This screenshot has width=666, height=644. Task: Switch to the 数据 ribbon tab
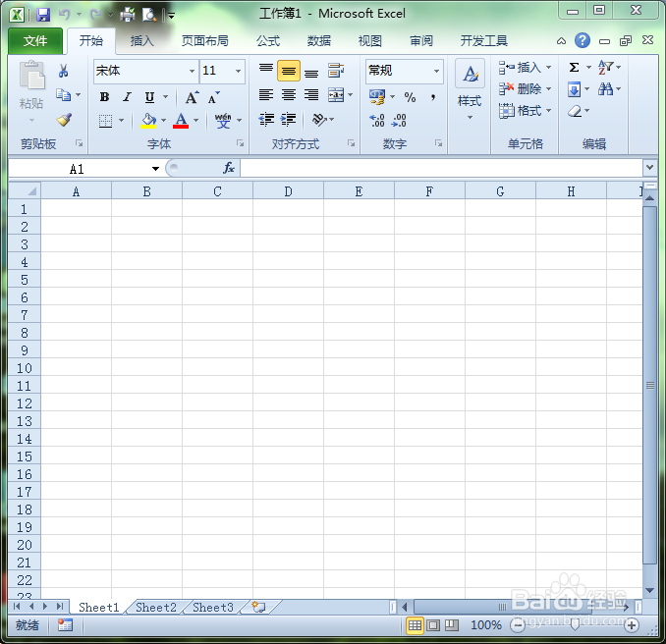319,41
